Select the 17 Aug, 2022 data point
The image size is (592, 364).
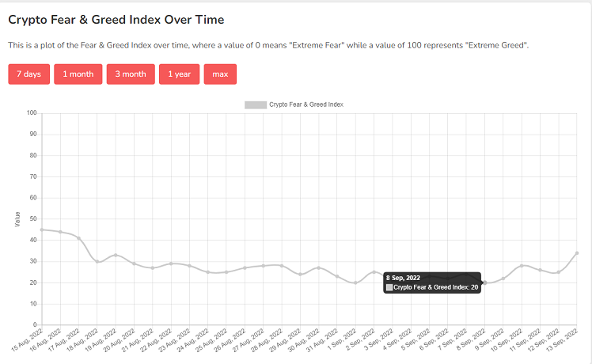coord(79,238)
